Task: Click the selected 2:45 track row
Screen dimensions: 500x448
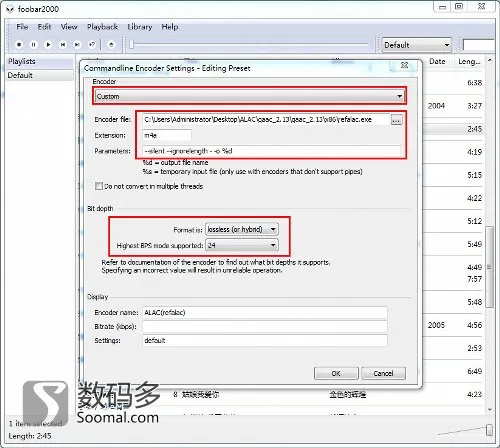Action: coord(453,129)
